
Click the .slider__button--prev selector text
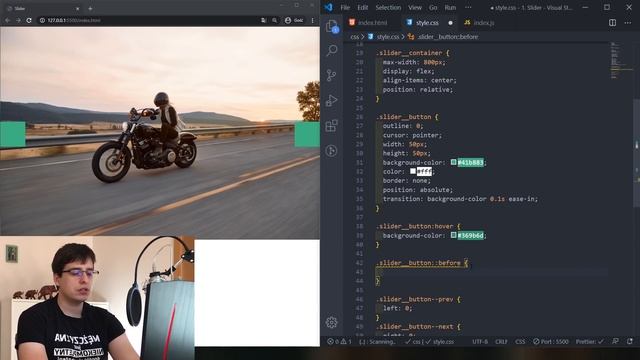[x=414, y=299]
